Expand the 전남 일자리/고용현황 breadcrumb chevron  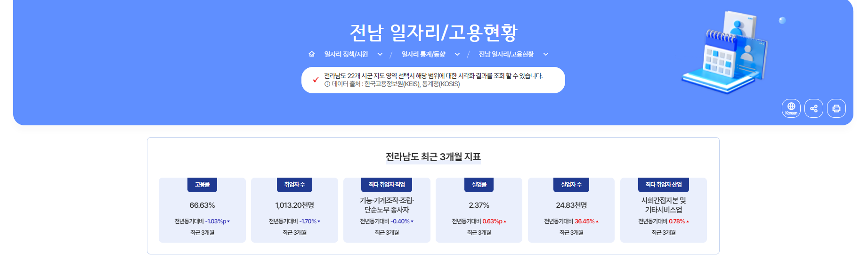546,55
